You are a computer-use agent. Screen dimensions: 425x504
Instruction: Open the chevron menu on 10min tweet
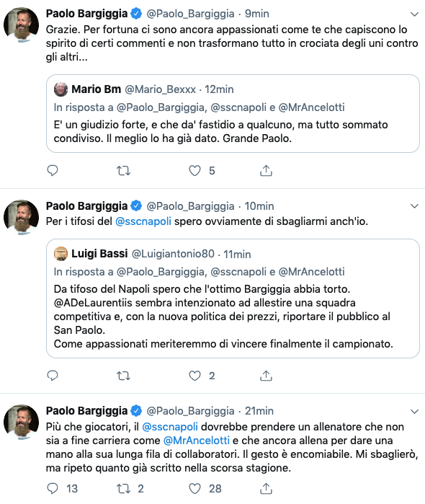[415, 206]
